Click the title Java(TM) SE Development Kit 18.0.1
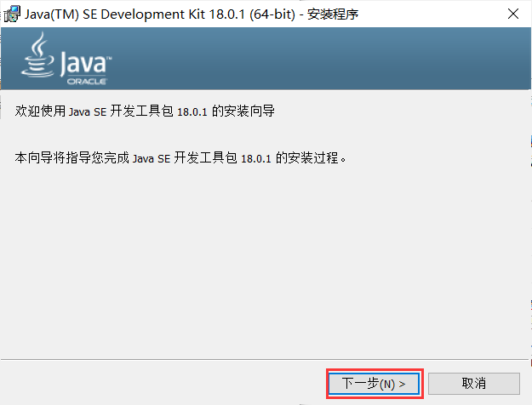The width and height of the screenshot is (532, 405). tap(134, 14)
